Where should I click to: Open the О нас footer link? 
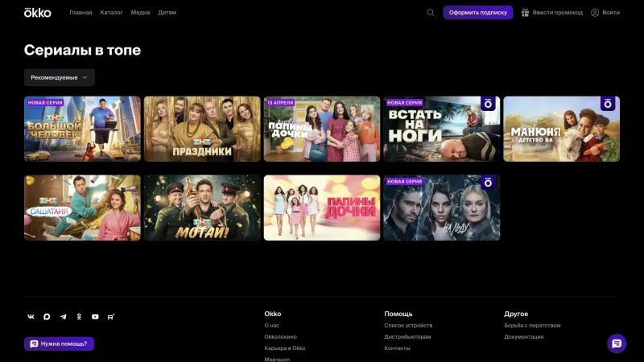click(272, 326)
